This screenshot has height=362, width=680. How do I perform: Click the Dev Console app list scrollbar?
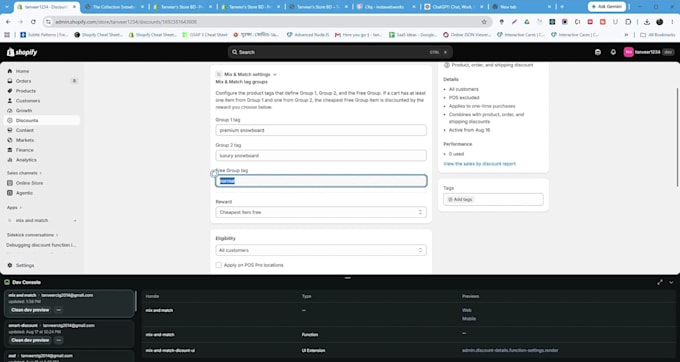click(136, 301)
